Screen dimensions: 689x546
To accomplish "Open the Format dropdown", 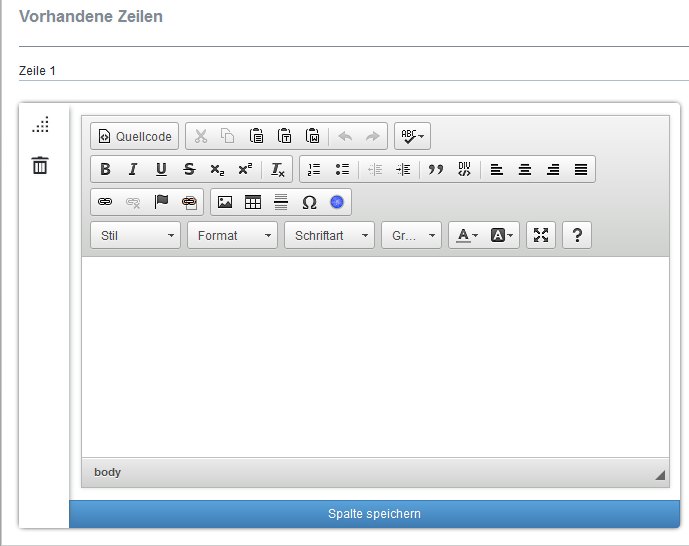I will [x=232, y=235].
